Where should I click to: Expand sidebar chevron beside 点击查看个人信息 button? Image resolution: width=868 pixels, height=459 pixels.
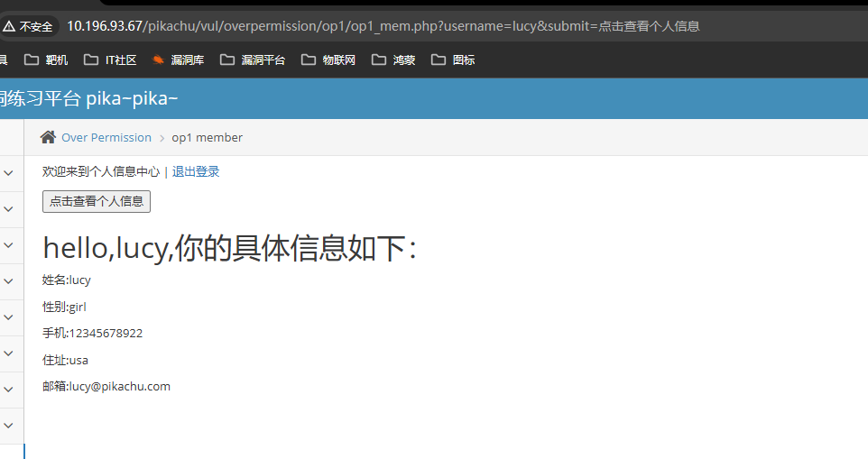pos(8,209)
